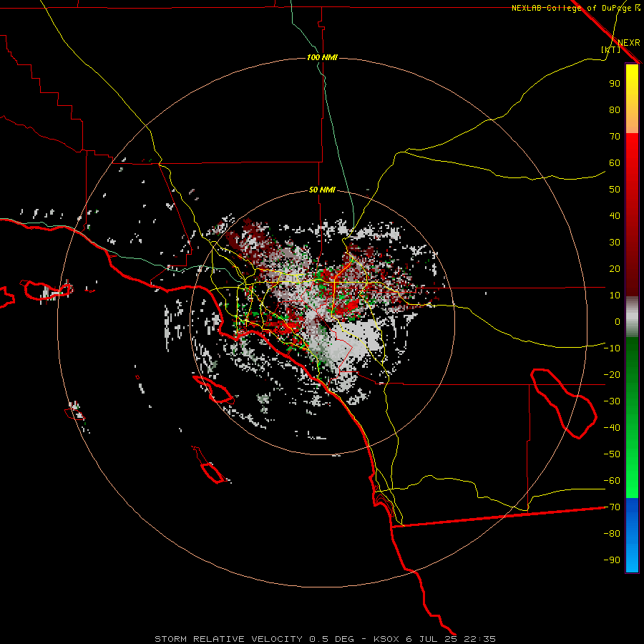Click the positive 10 scale value
Image resolution: width=644 pixels, height=644 pixels.
[615, 296]
